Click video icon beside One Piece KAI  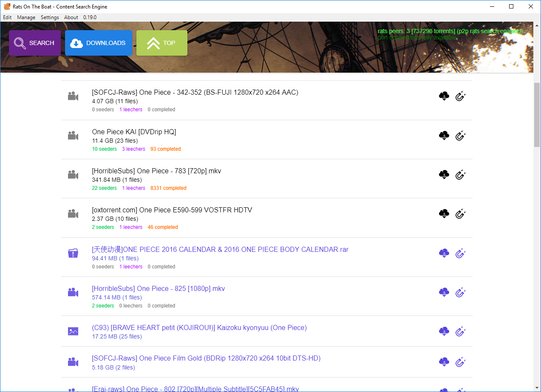[x=73, y=135]
